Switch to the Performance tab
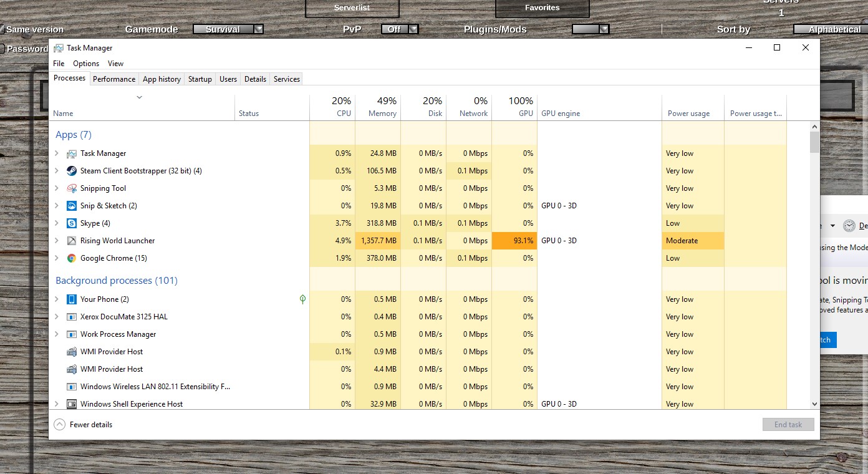Screen dimensions: 868x474 coord(114,79)
